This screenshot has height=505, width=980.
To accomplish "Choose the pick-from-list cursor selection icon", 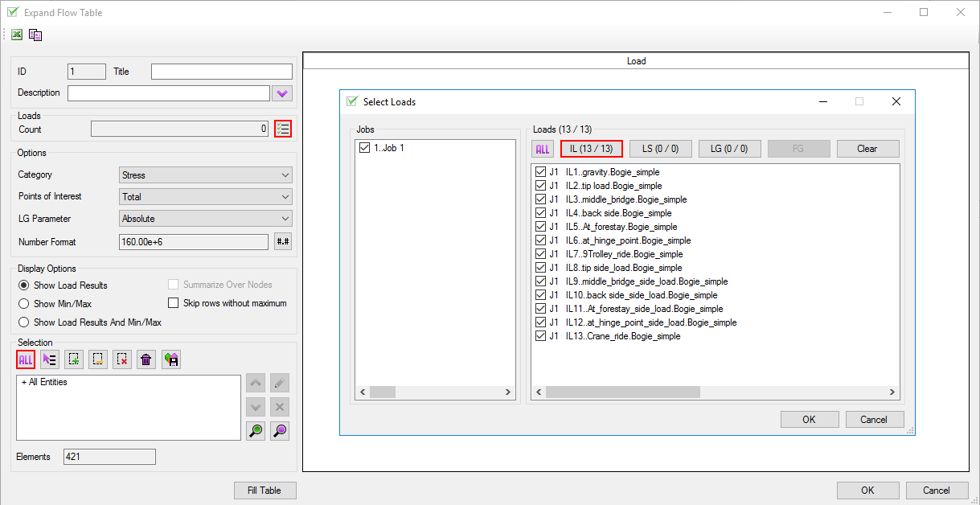I will (x=50, y=360).
